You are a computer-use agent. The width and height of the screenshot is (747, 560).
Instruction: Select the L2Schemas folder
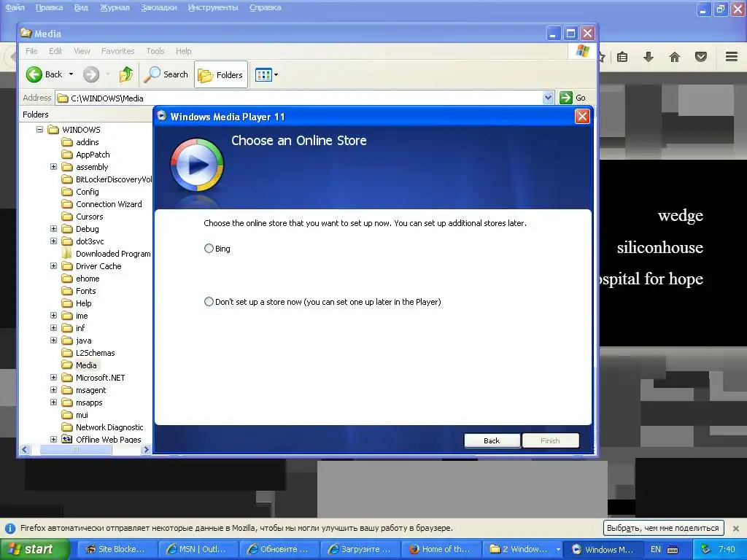point(96,353)
